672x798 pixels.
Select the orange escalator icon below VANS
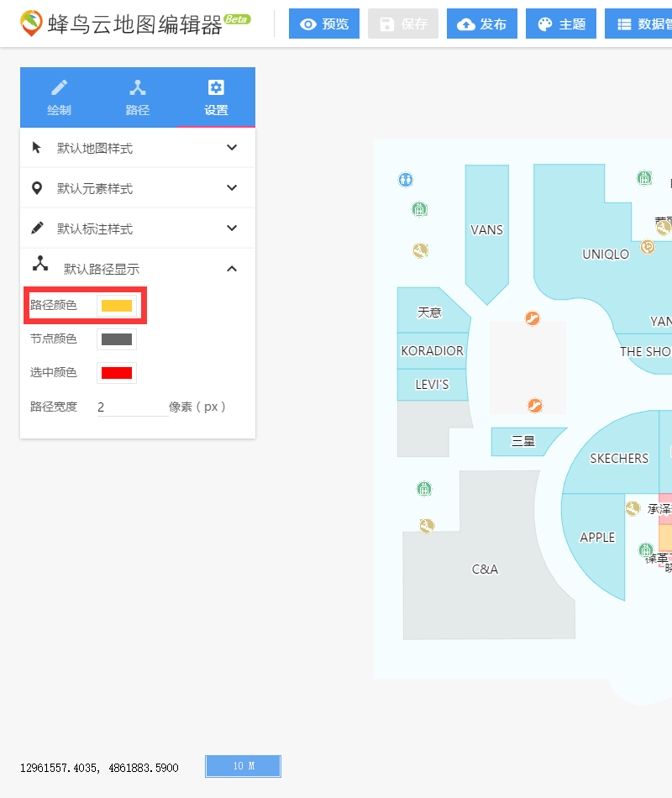533,318
